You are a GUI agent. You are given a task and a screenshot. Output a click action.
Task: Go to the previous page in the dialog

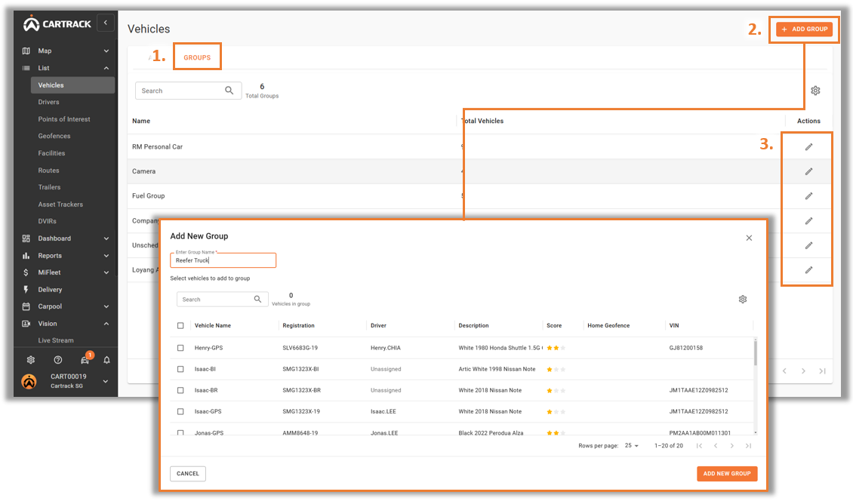716,446
